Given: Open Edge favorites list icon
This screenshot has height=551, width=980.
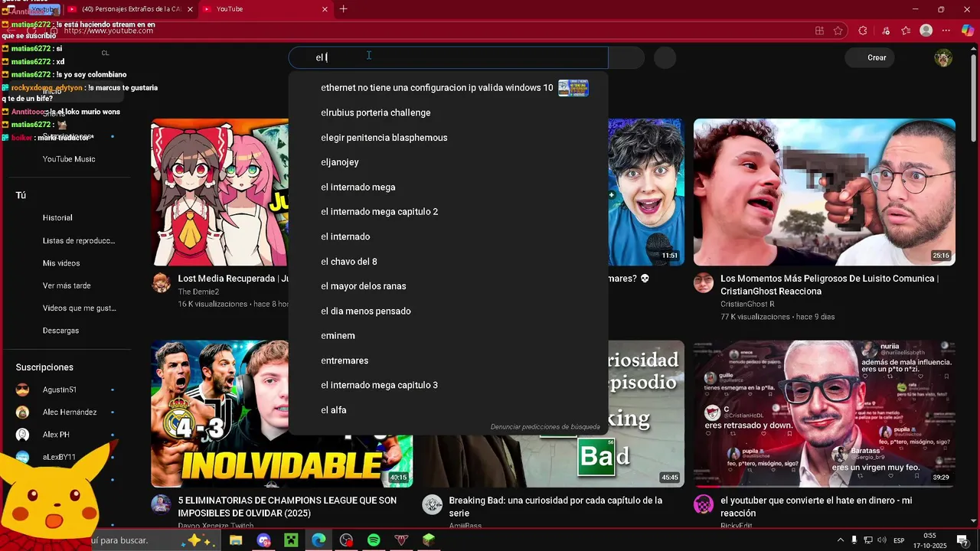Looking at the screenshot, I should pos(906,31).
